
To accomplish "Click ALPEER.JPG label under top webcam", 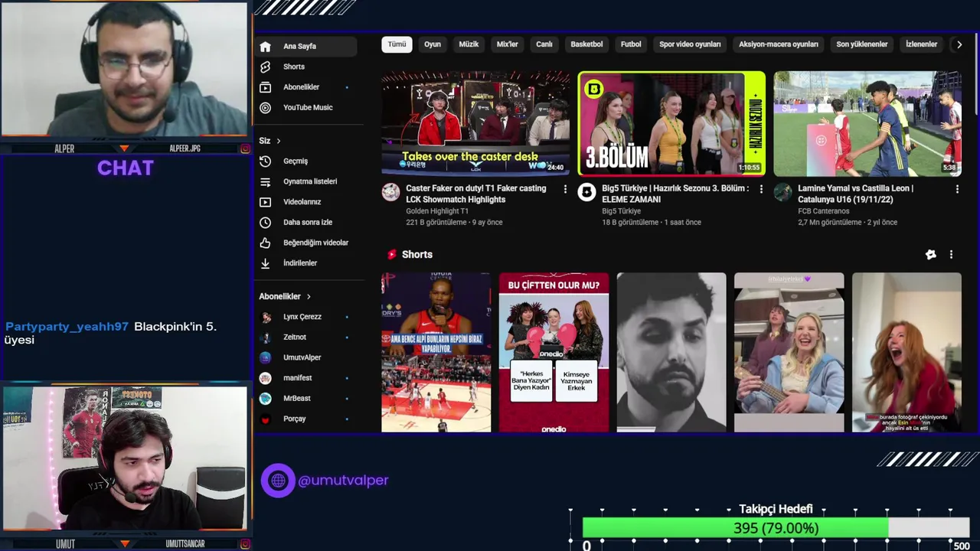I will tap(185, 148).
